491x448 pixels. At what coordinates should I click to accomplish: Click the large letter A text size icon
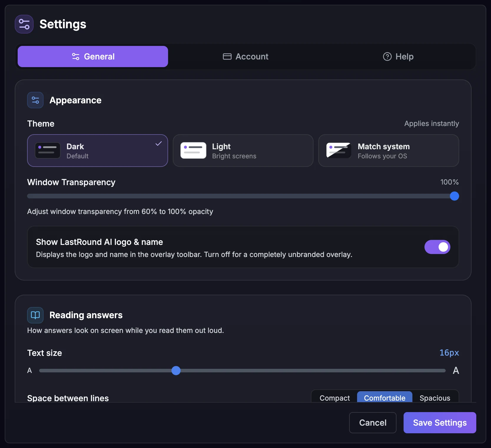[456, 371]
